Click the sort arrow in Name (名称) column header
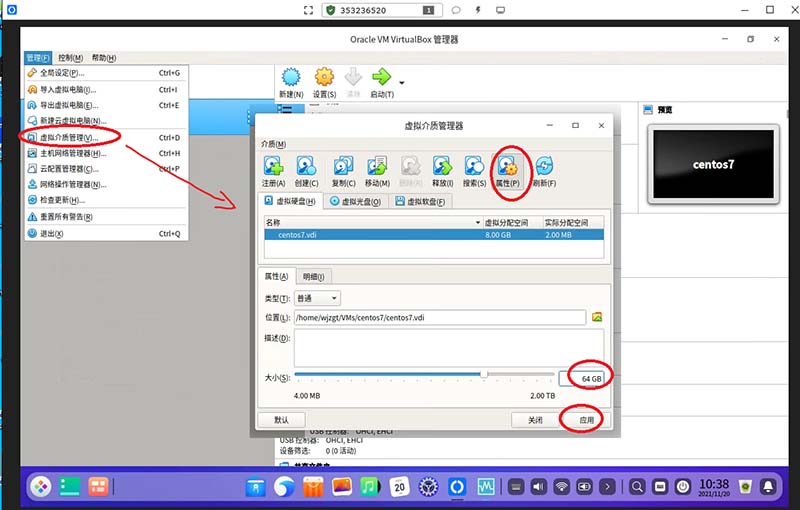 [478, 222]
